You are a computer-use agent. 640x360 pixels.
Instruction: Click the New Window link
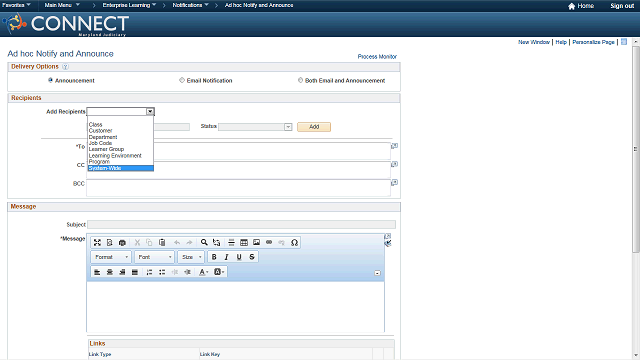tap(534, 42)
